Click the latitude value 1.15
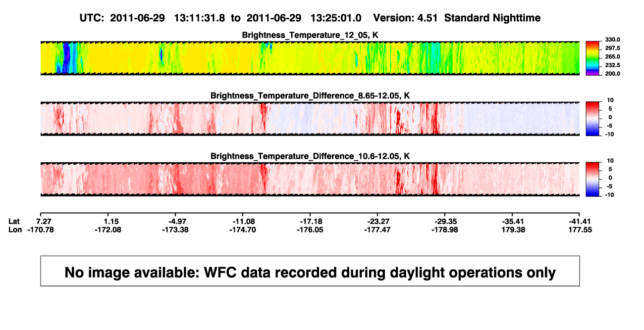This screenshot has width=644, height=330. pos(111,221)
